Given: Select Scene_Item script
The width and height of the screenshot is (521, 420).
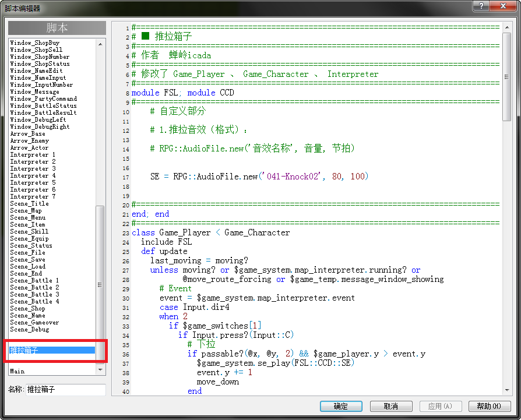Looking at the screenshot, I should (27, 225).
